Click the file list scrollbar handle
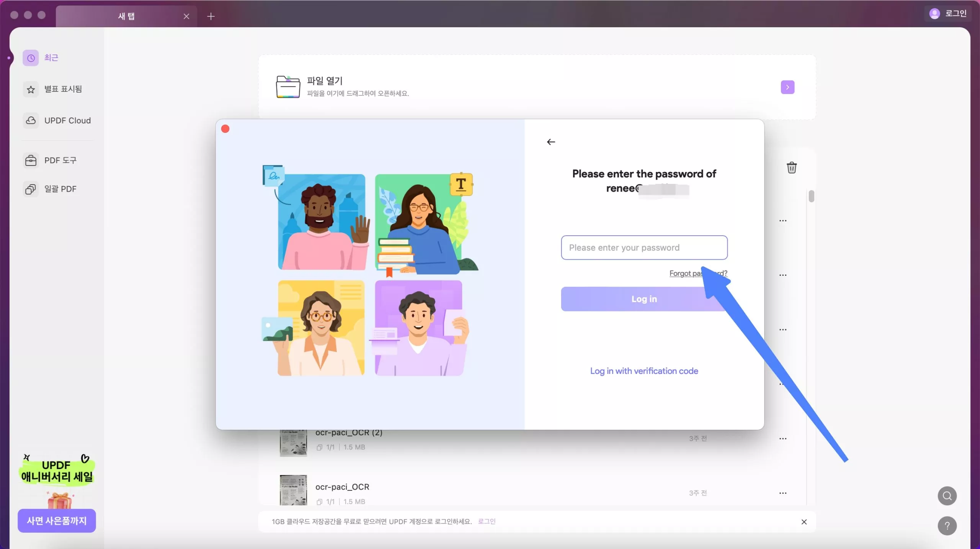This screenshot has height=549, width=980. click(x=811, y=197)
